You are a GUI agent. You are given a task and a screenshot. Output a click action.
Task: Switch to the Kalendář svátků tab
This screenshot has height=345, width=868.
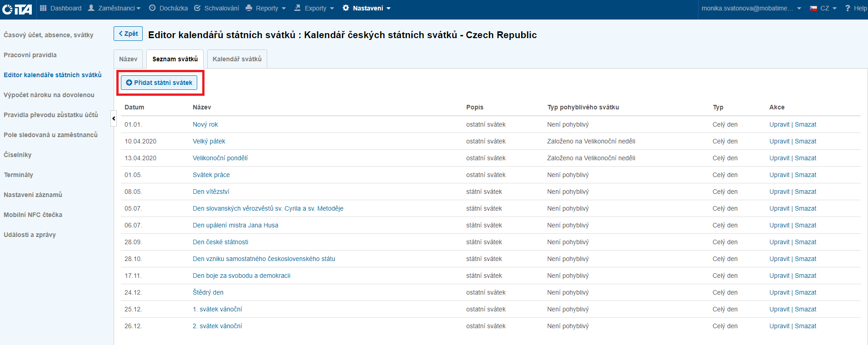tap(237, 59)
